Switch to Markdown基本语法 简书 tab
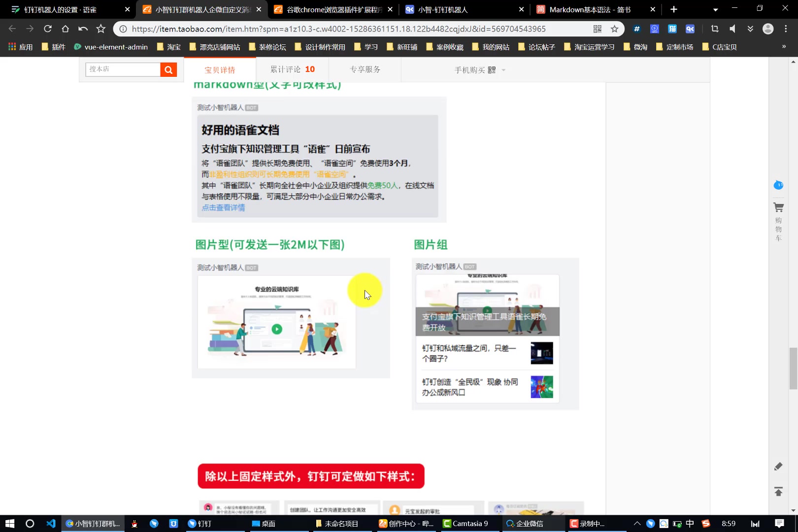 coord(596,9)
